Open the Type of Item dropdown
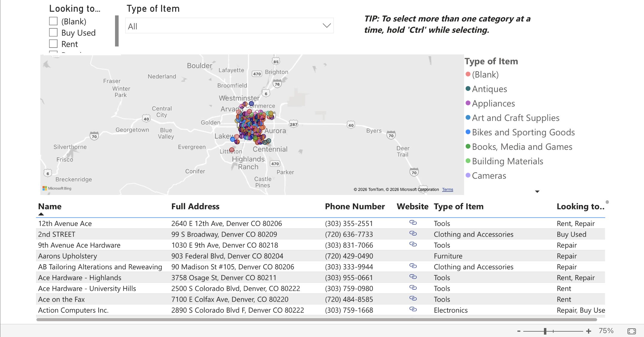Viewport: 644px width, 337px height. coord(229,26)
